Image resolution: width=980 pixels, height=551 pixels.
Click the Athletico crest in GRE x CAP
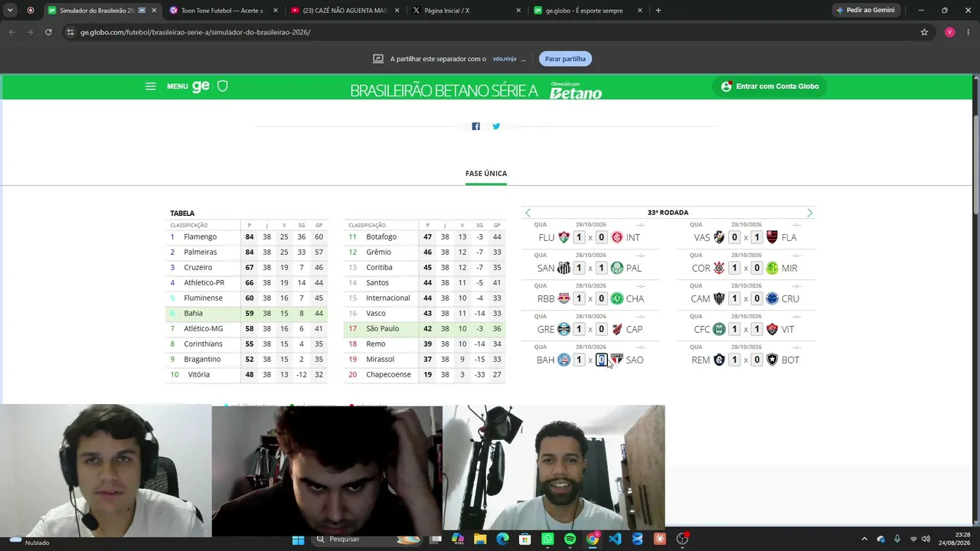(x=617, y=329)
